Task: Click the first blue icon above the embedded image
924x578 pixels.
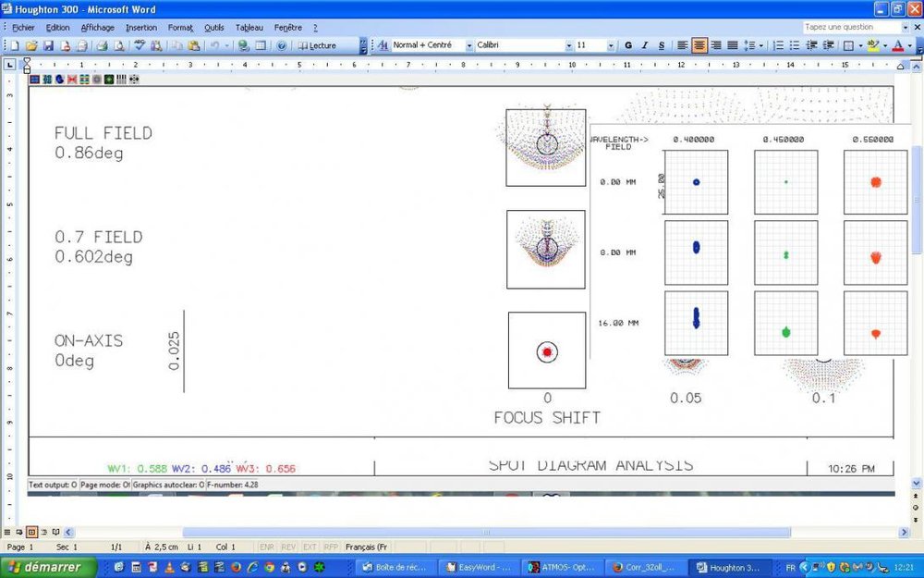Action: tap(35, 79)
